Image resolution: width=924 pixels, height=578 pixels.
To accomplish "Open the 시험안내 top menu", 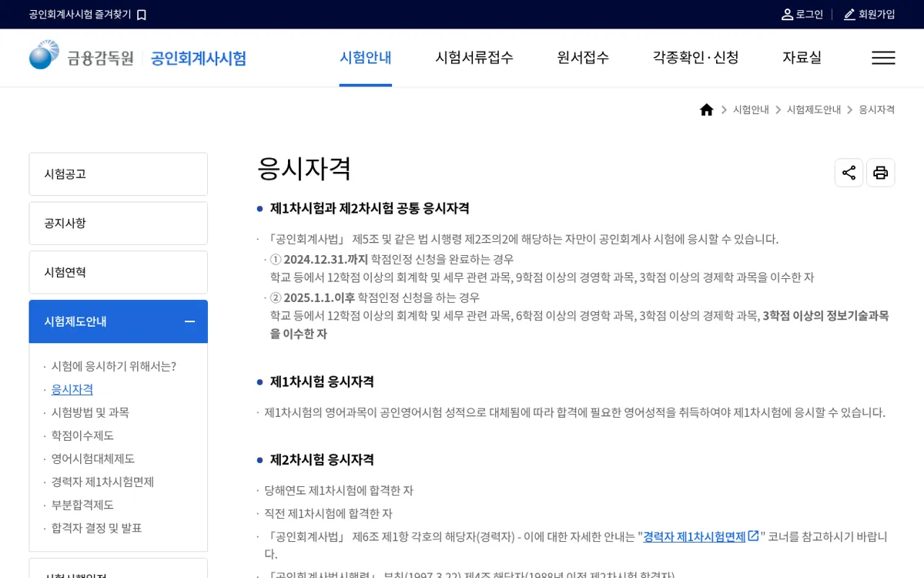I will pyautogui.click(x=366, y=57).
